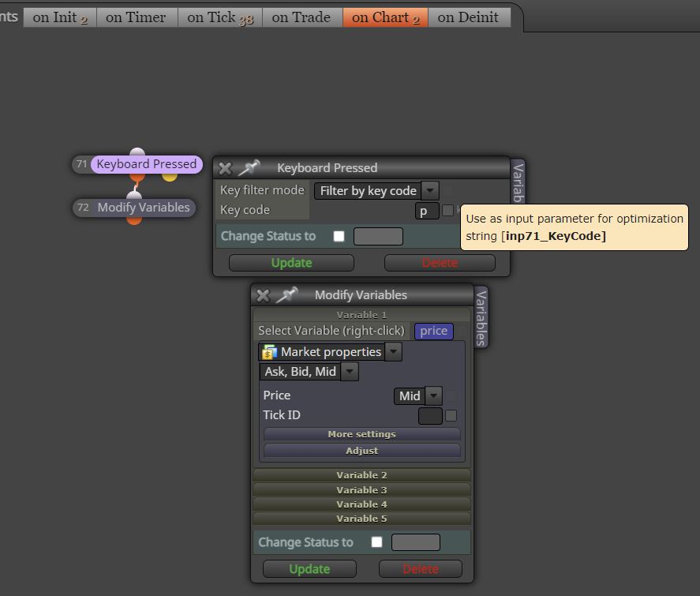Screen dimensions: 700x596
Task: Click the price variable tag
Action: [433, 332]
